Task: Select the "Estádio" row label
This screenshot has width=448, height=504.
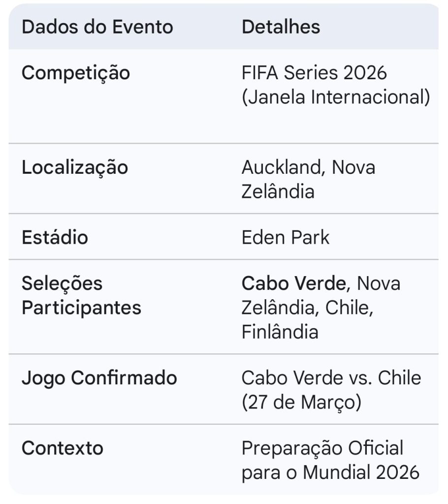Action: (x=55, y=238)
